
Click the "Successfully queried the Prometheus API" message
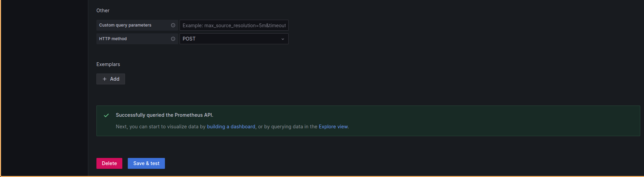164,115
